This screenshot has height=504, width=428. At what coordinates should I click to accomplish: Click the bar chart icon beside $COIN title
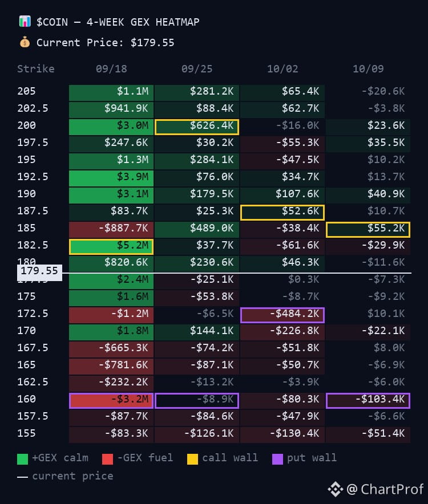click(25, 22)
